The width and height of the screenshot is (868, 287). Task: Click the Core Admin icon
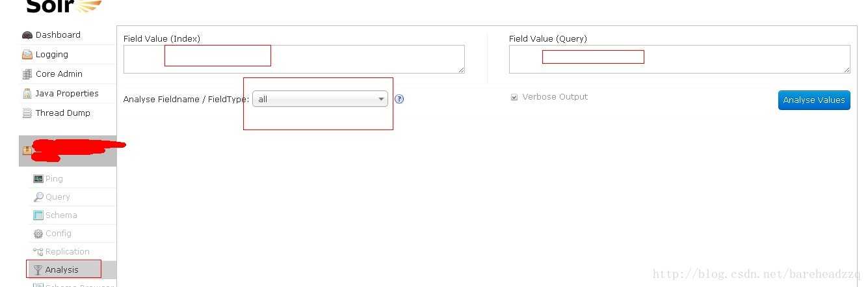pyautogui.click(x=27, y=74)
